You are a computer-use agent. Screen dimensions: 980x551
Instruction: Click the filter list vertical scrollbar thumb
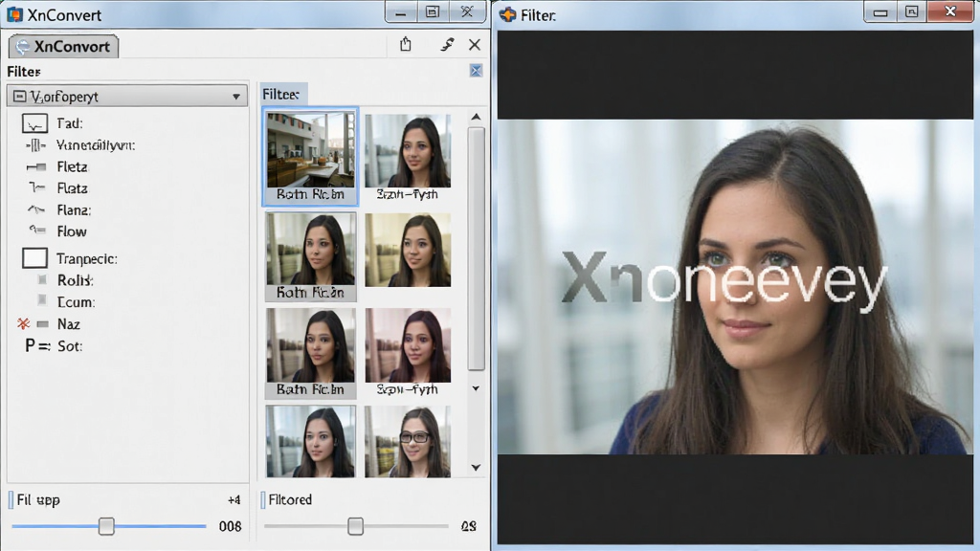[476, 249]
